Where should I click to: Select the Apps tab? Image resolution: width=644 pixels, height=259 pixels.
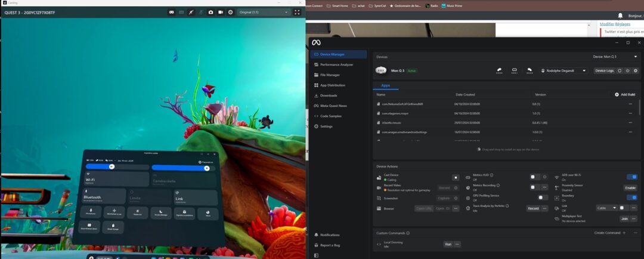pyautogui.click(x=386, y=85)
